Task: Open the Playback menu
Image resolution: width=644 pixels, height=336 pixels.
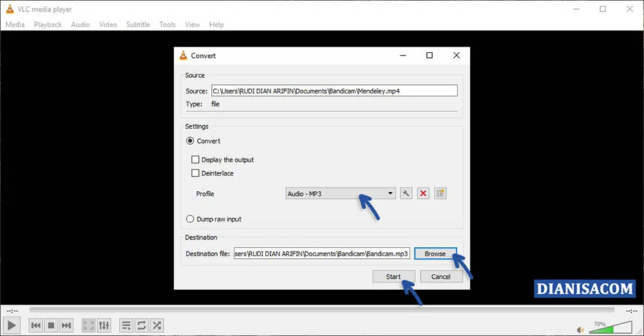Action: click(48, 24)
